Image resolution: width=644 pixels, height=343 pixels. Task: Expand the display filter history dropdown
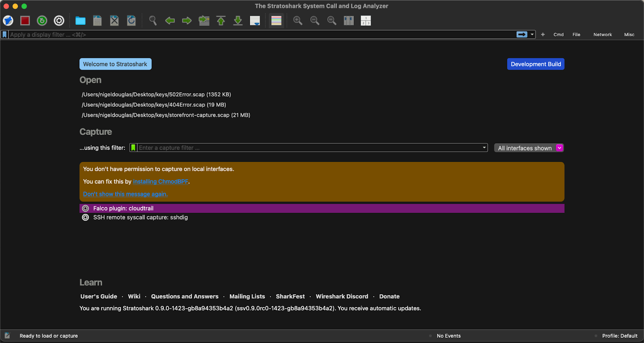(x=532, y=35)
